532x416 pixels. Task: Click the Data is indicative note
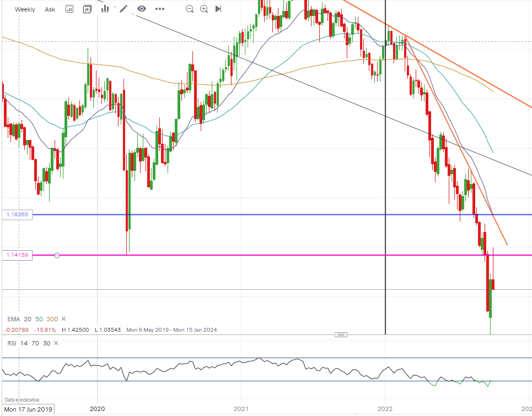(x=22, y=400)
